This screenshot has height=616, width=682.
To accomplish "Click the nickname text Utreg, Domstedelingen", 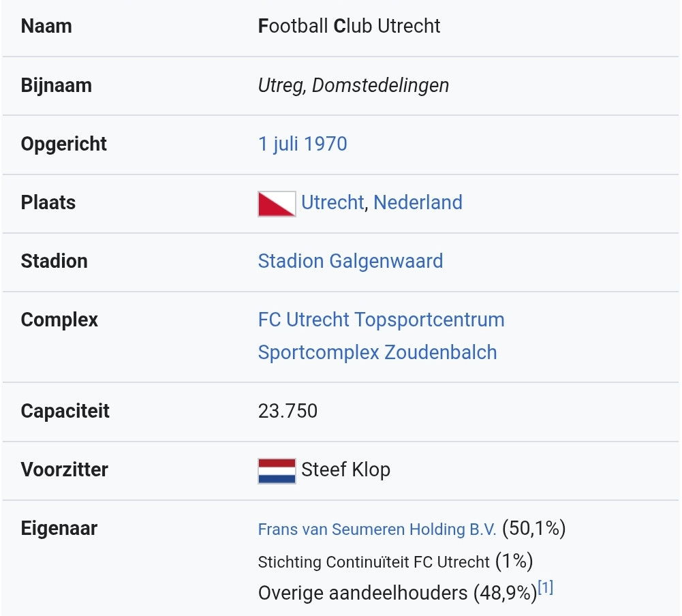I will pos(353,86).
